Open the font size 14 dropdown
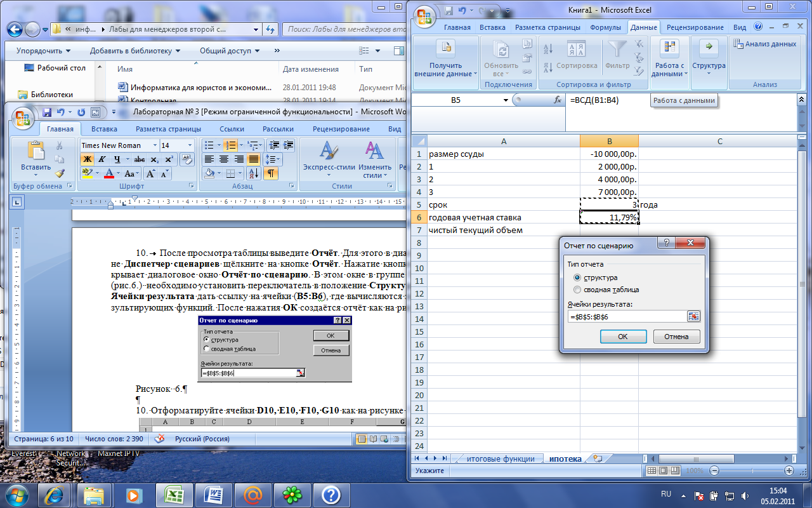This screenshot has width=812, height=508. (190, 145)
